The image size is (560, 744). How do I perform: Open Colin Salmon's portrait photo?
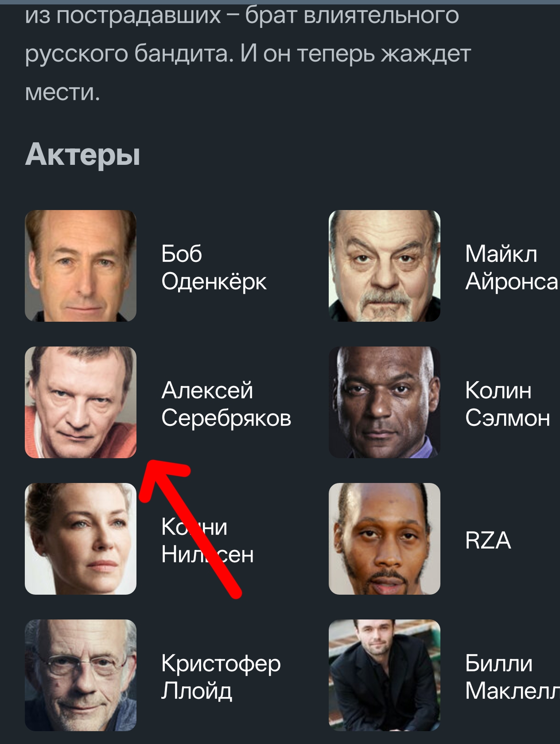(385, 402)
